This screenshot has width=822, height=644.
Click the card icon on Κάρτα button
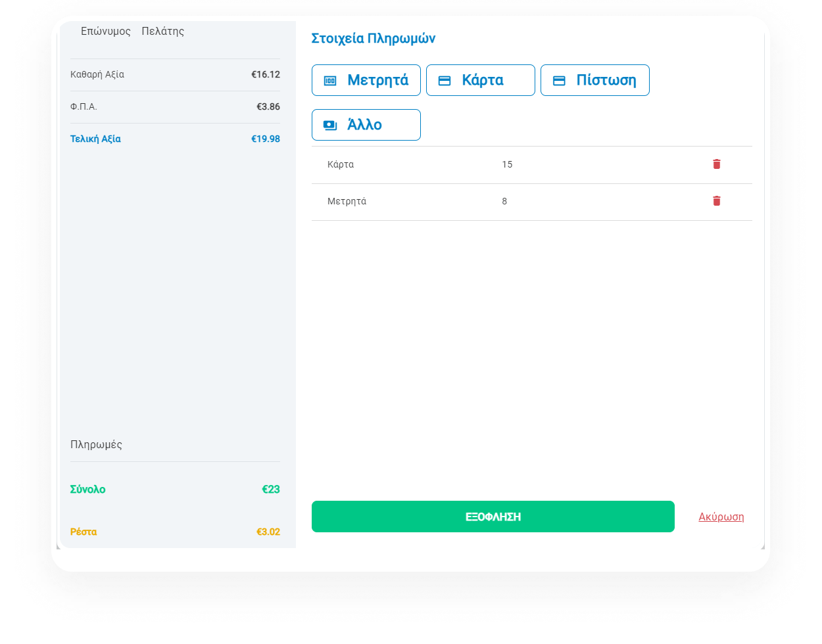pyautogui.click(x=445, y=81)
